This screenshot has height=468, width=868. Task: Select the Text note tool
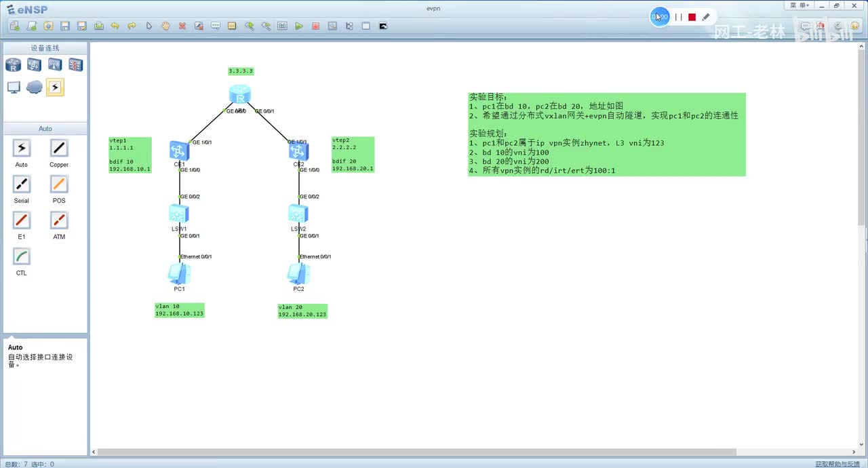pyautogui.click(x=216, y=26)
